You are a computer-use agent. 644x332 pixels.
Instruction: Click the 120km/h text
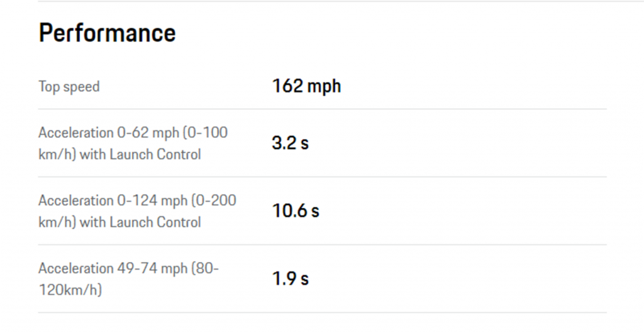[x=70, y=290]
